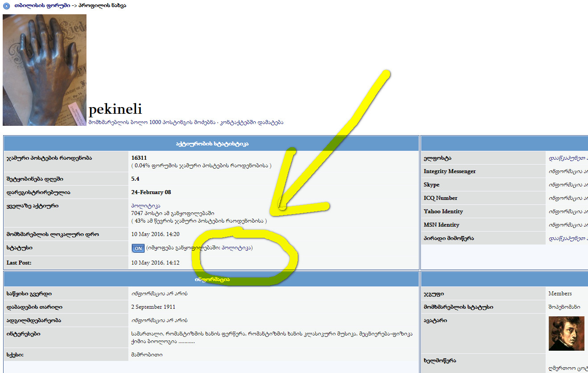588x373 pixels.
Task: Click the დარეგისტრირებულია label
Action: pos(38,192)
